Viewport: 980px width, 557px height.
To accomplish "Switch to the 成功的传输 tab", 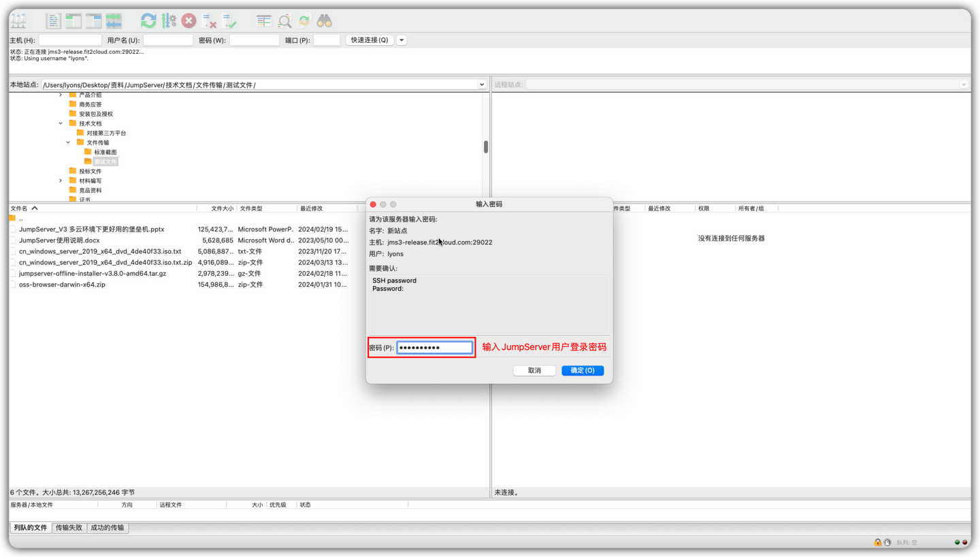I will pyautogui.click(x=108, y=527).
